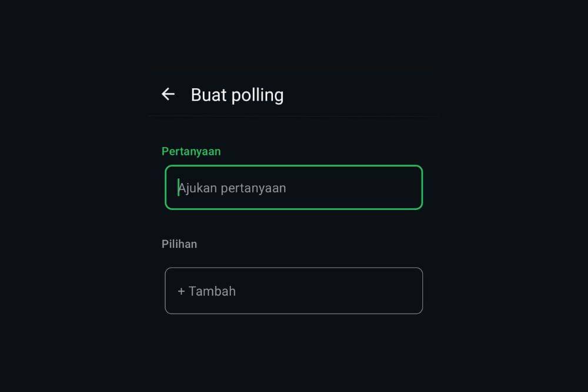The width and height of the screenshot is (588, 392).
Task: Tap the Pertanyaan green label
Action: point(191,151)
